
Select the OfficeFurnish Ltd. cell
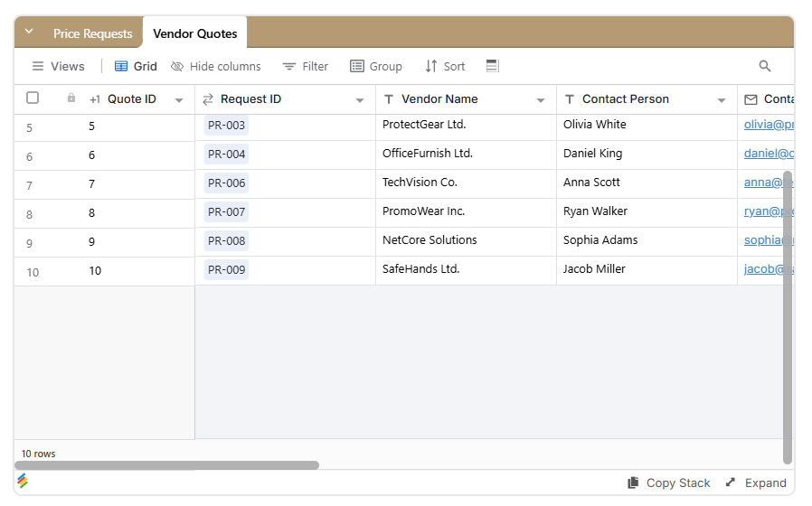point(466,155)
